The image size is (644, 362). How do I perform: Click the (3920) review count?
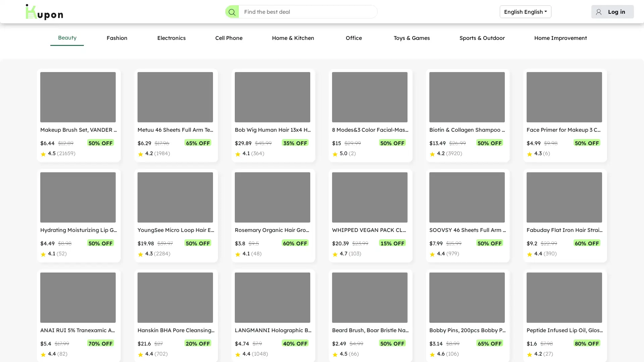tap(454, 154)
